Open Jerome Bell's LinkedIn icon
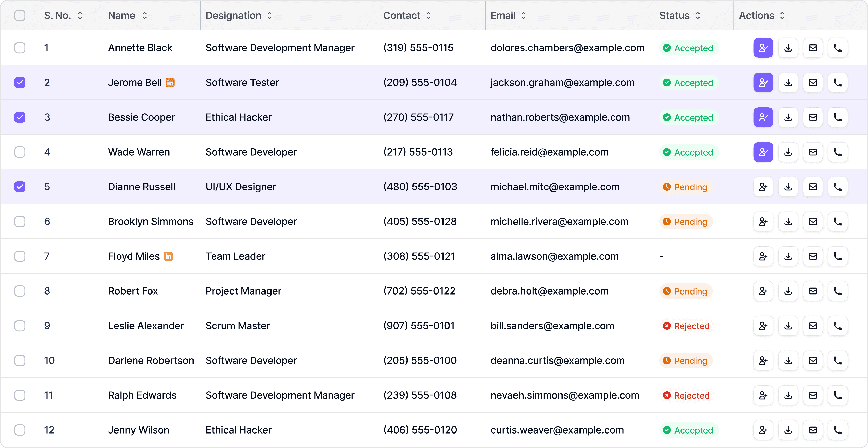This screenshot has height=448, width=868. pyautogui.click(x=170, y=83)
